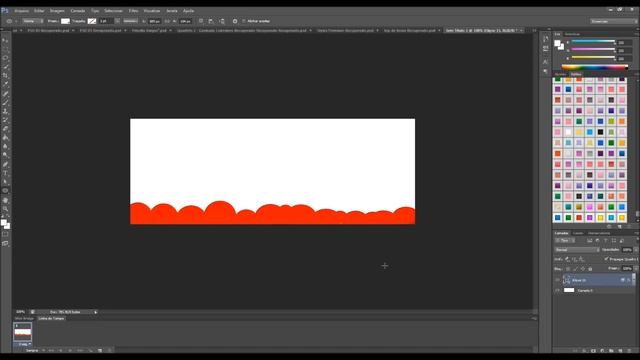Select the History Brush tool

pos(5,120)
